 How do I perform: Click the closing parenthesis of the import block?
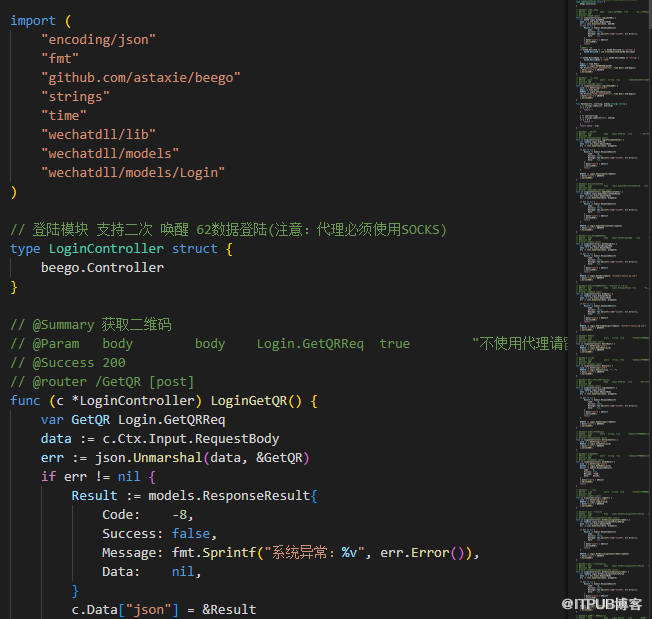tap(14, 192)
